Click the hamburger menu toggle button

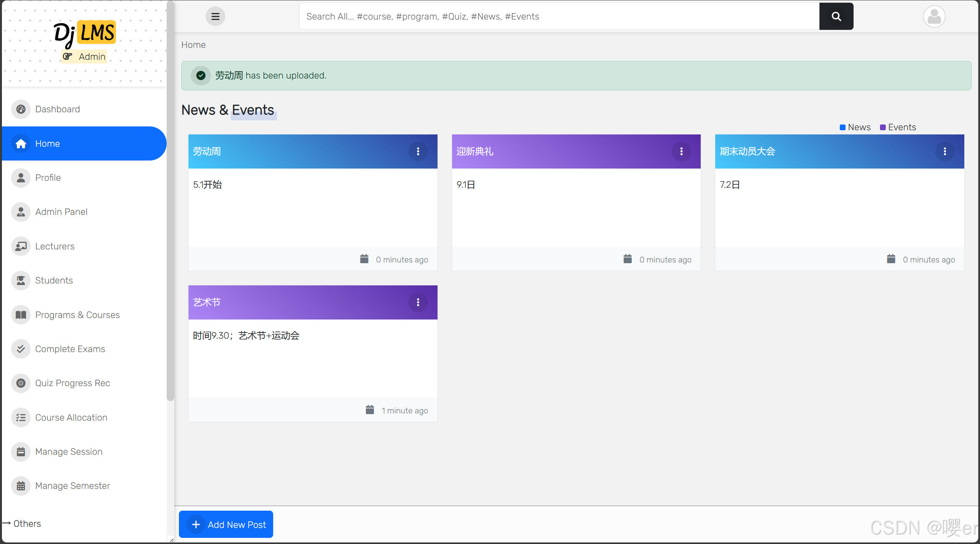click(x=215, y=16)
